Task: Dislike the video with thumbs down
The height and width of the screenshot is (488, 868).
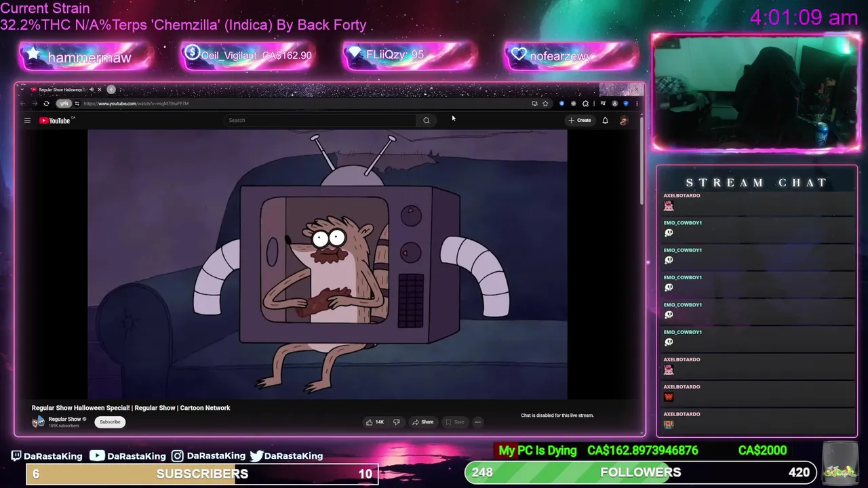Action: pyautogui.click(x=397, y=422)
